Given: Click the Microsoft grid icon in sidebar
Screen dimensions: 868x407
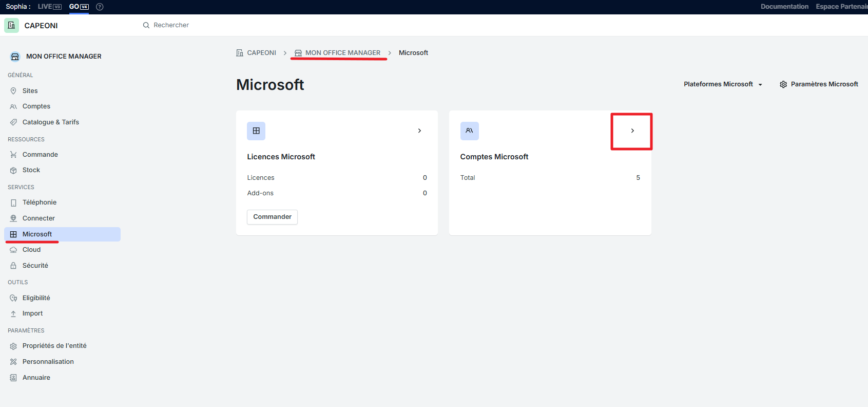Looking at the screenshot, I should pos(13,234).
